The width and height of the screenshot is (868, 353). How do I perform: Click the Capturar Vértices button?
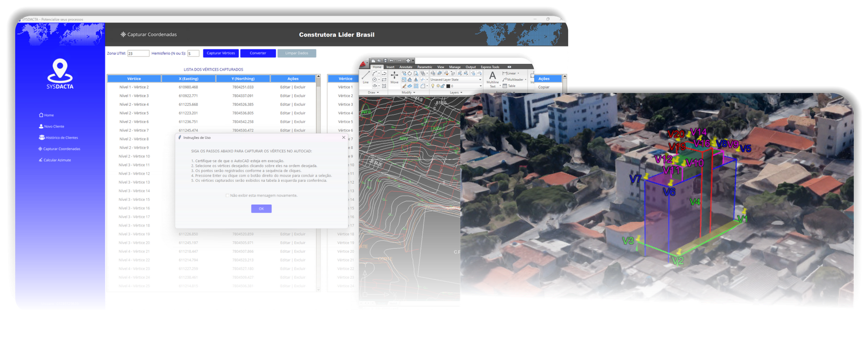pos(221,53)
